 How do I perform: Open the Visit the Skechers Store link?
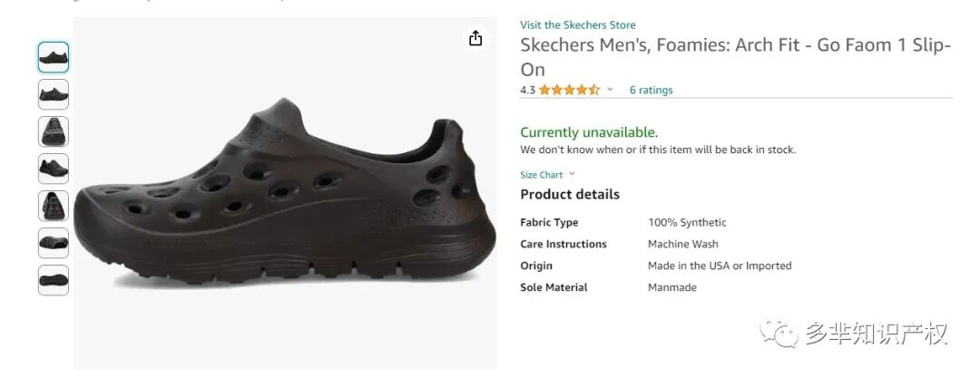577,25
